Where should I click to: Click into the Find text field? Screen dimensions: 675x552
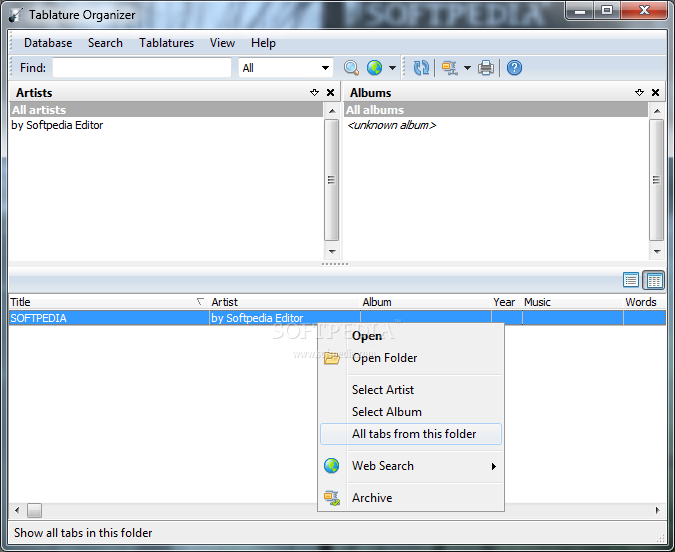(142, 68)
